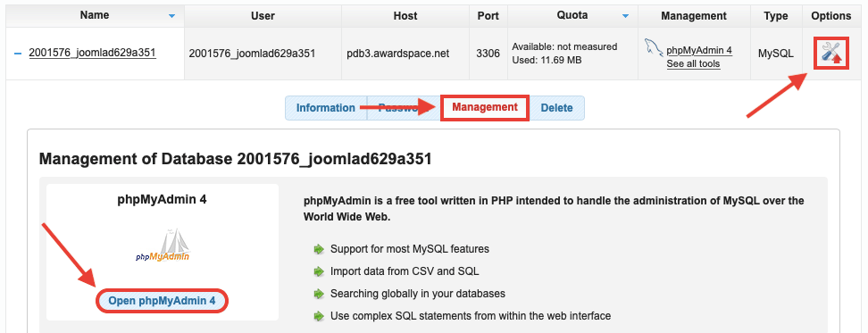Click the phpMyAdmin 4 card title
868x333 pixels.
(163, 199)
